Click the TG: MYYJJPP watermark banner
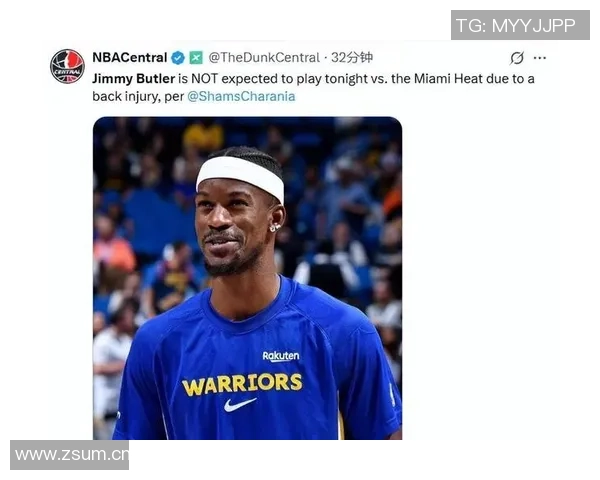Viewport: 600px width, 480px height. (x=520, y=25)
